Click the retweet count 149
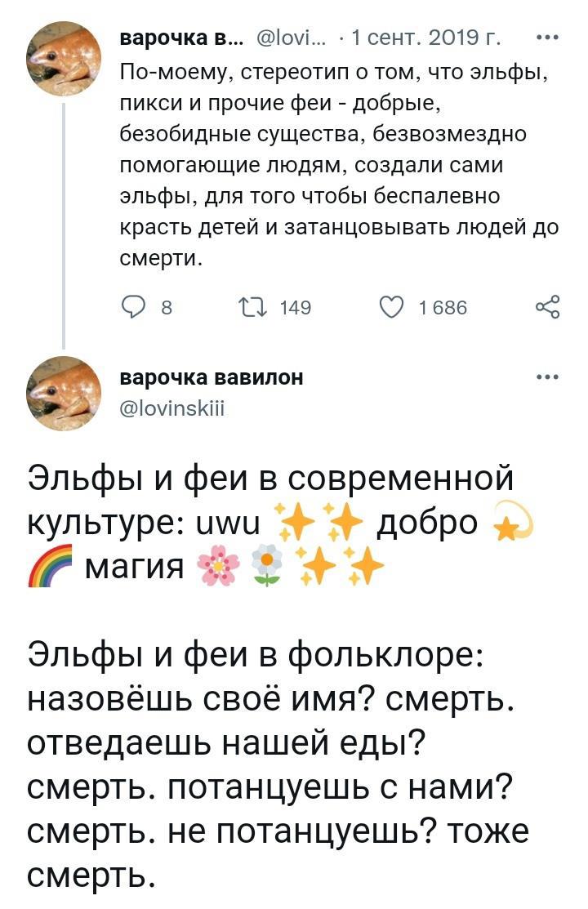 (x=296, y=307)
